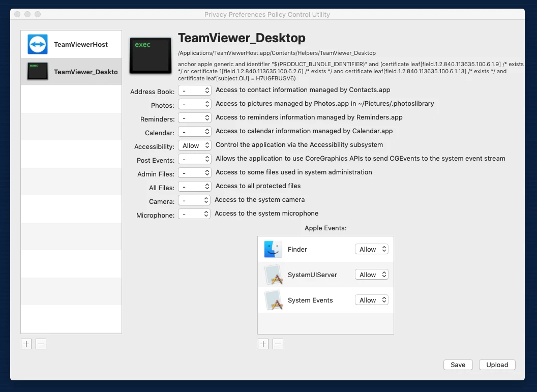Change SystemUIServer Apple Event Allow dropdown

(372, 275)
